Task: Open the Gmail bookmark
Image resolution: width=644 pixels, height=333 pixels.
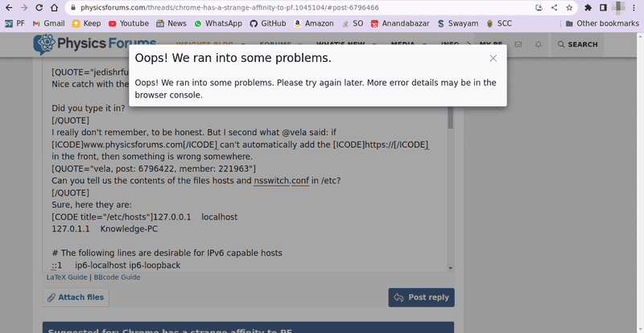Action: tap(47, 23)
